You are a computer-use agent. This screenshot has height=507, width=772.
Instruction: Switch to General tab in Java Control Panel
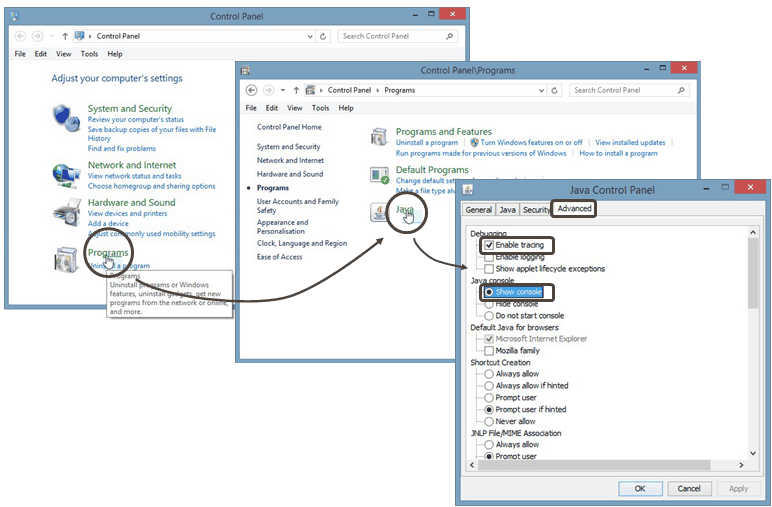(479, 210)
